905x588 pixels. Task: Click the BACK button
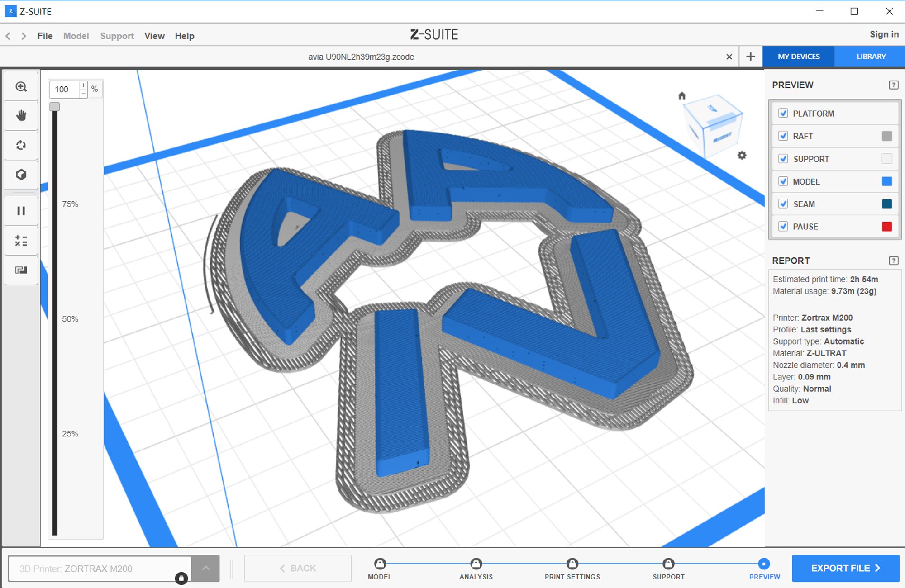pos(298,568)
